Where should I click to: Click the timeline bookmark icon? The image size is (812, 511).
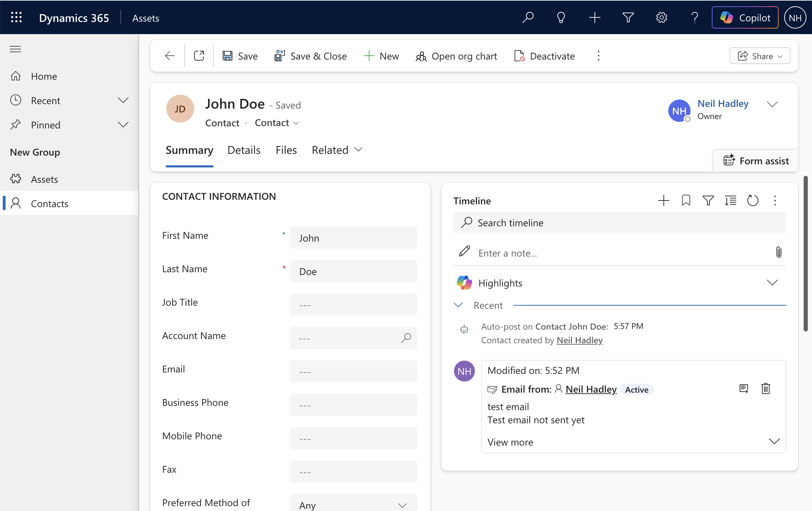(x=686, y=201)
